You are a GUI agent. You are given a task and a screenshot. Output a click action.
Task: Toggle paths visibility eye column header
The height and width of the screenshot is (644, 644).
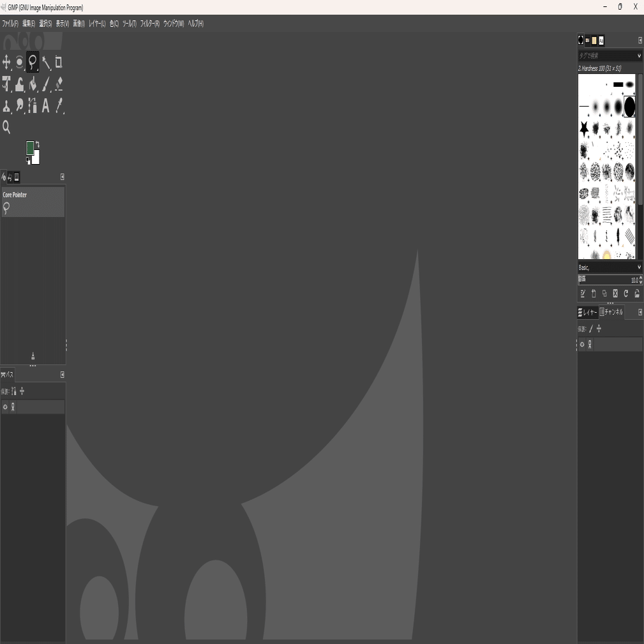5,407
